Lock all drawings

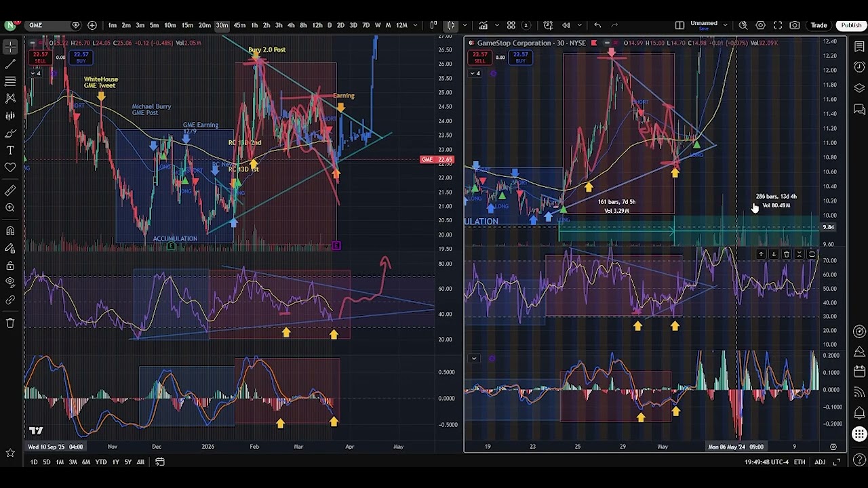click(x=10, y=265)
